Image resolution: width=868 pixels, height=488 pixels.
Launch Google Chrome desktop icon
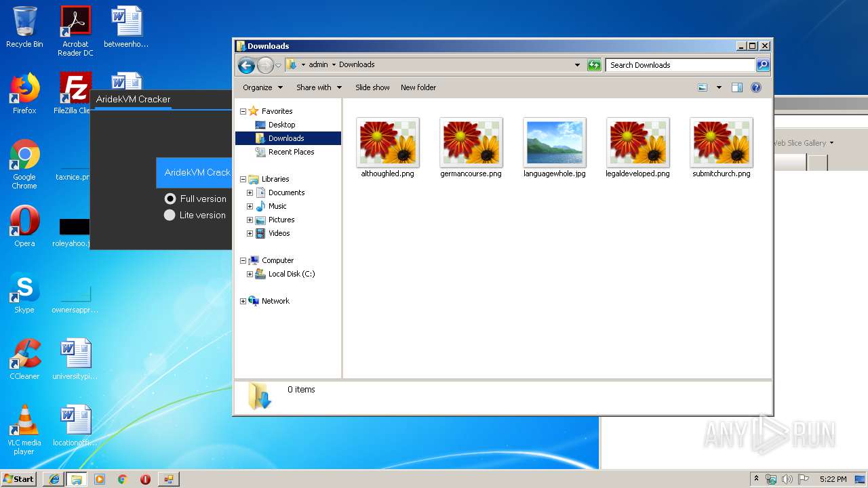pos(24,164)
